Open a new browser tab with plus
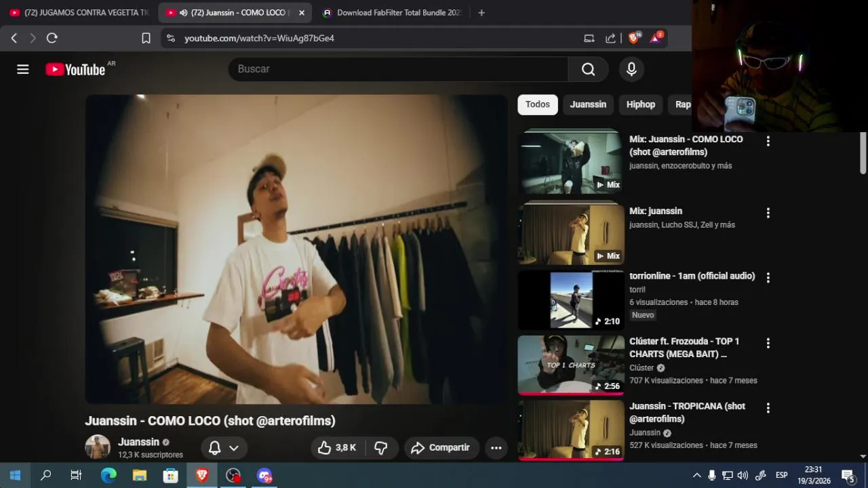Screen dimensions: 868x488 (x=481, y=12)
